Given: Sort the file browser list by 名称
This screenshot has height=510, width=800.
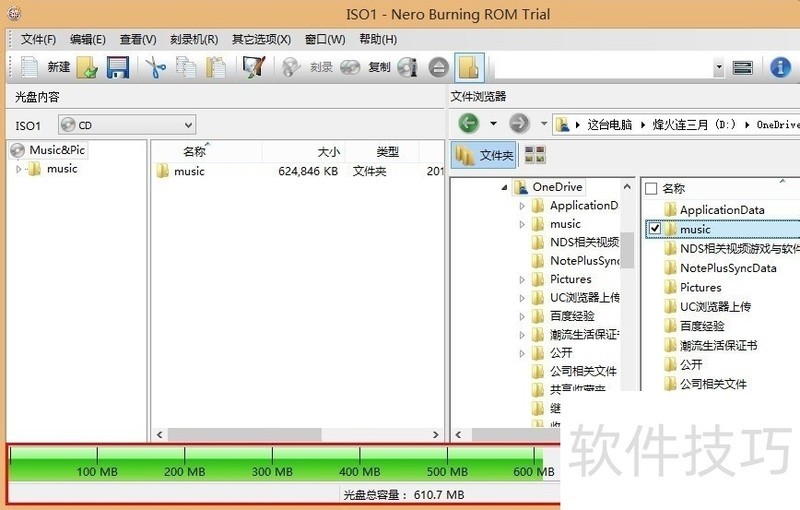Looking at the screenshot, I should (673, 189).
